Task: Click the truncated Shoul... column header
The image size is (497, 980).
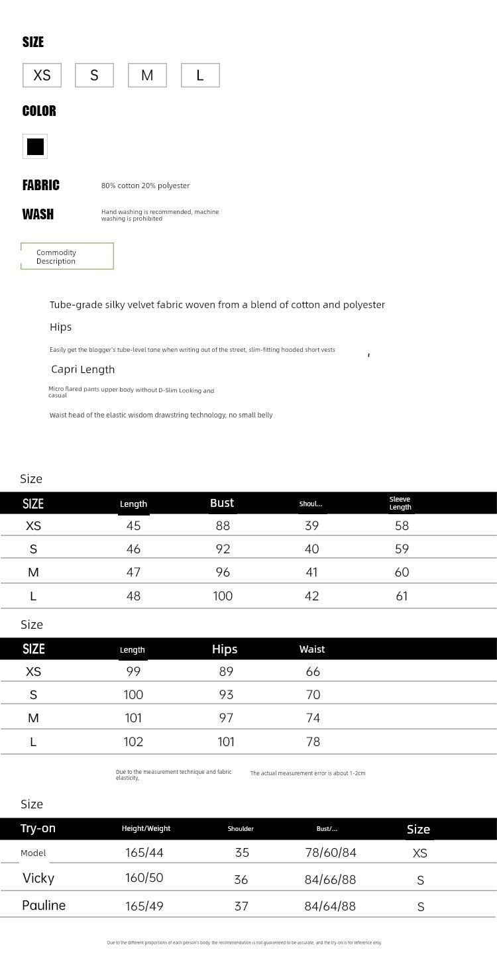Action: (x=311, y=504)
